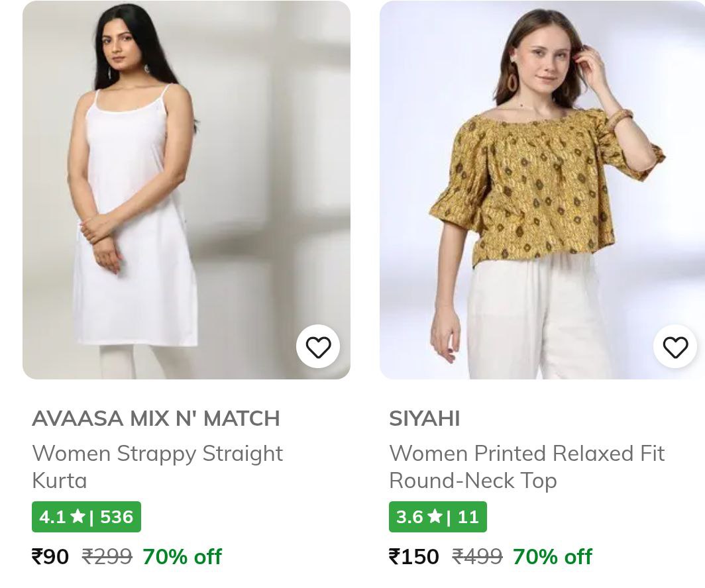The width and height of the screenshot is (705, 588).
Task: Open the SIYAHI brand page
Action: (x=425, y=418)
